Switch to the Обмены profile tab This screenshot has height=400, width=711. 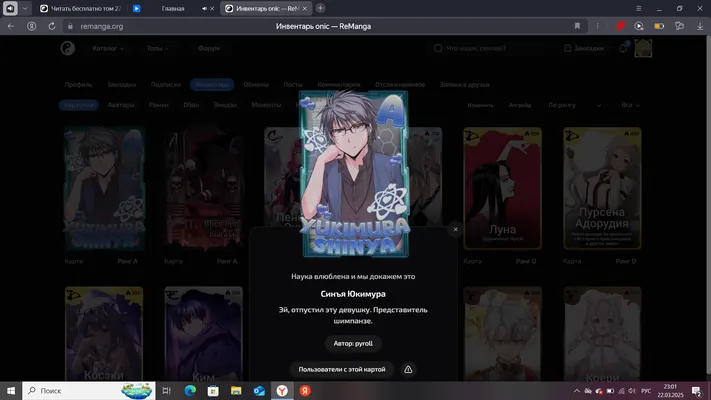tap(256, 85)
